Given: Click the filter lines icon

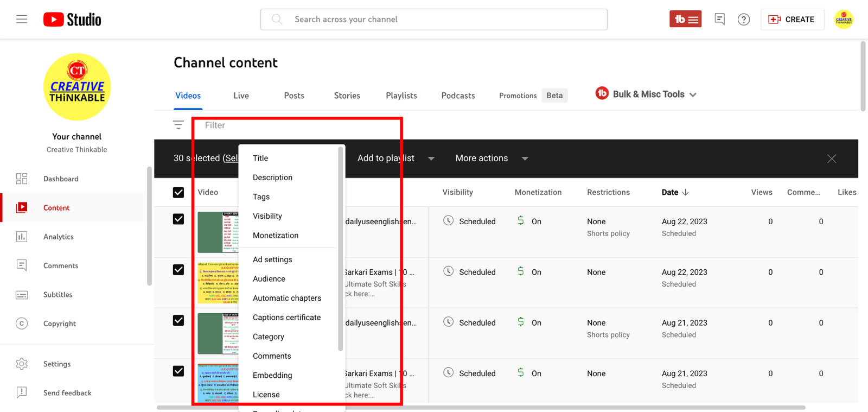Looking at the screenshot, I should [178, 125].
